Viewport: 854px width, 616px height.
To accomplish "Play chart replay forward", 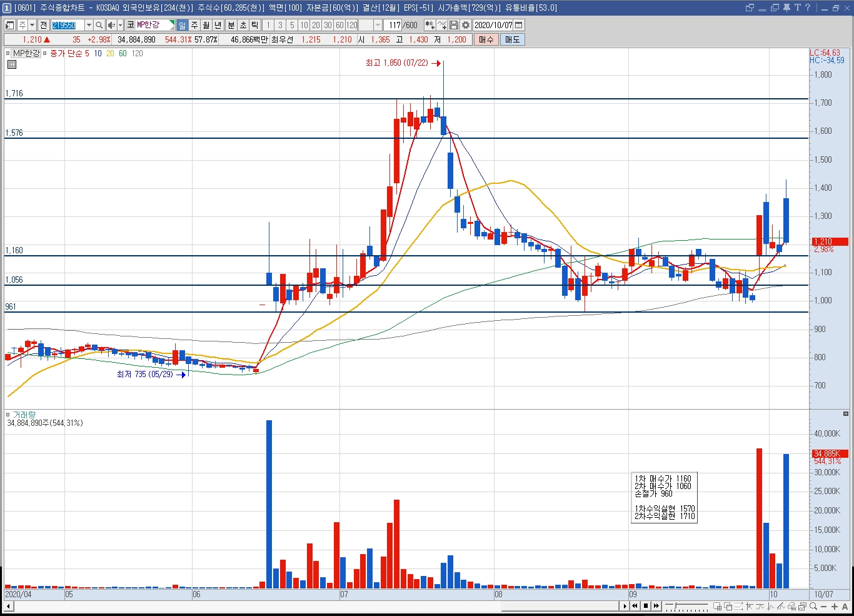I will click(625, 606).
